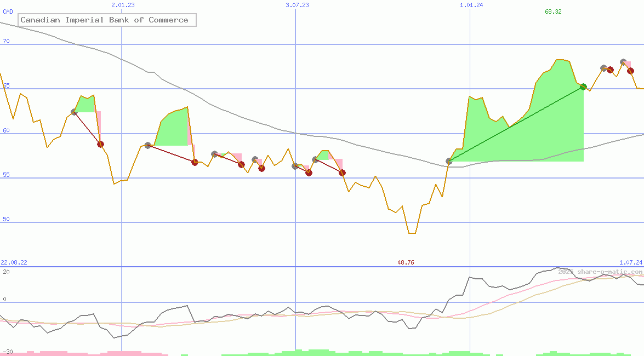Click the CAD currency label
644x356 pixels.
coord(8,12)
